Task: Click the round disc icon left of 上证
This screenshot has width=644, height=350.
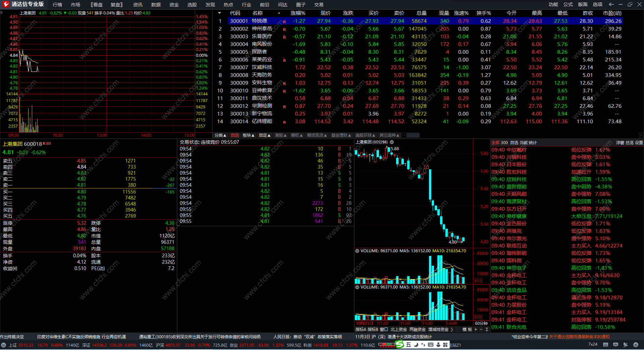Action: (x=3, y=345)
